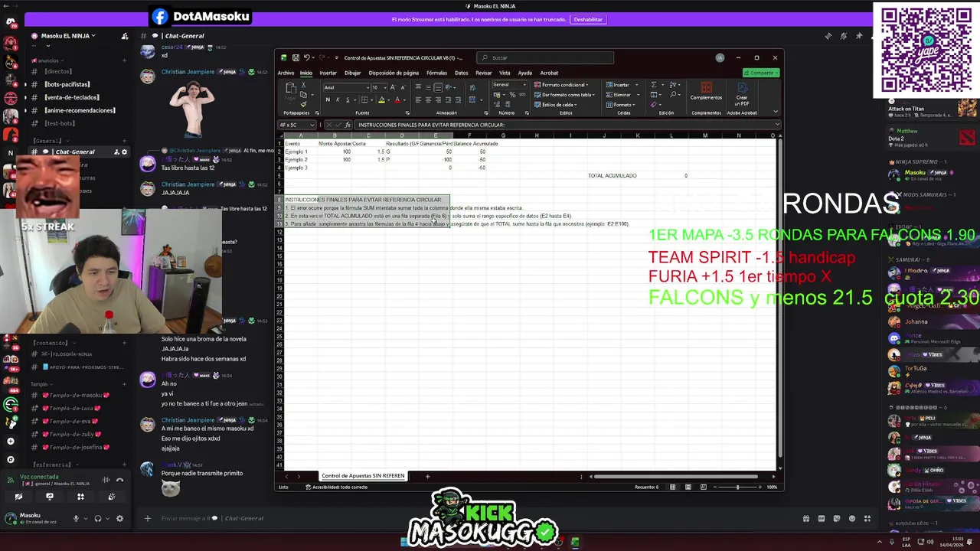Screen dimensions: 980x551
Task: Click the find magnifier icon in Edición
Action: click(x=674, y=95)
